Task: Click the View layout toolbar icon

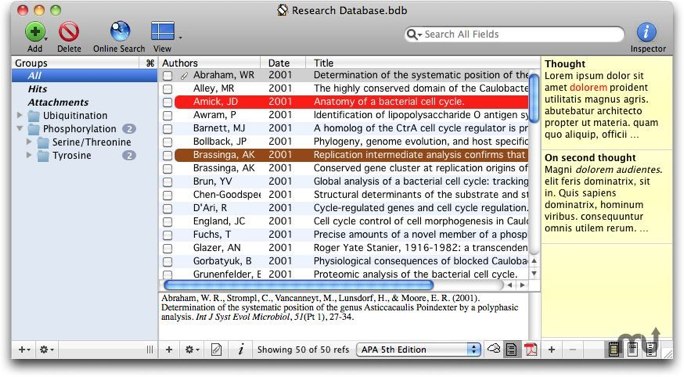Action: click(162, 31)
